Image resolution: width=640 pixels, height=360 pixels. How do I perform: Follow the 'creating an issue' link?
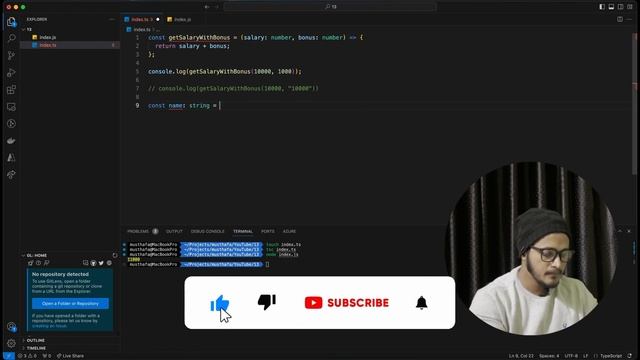49,326
